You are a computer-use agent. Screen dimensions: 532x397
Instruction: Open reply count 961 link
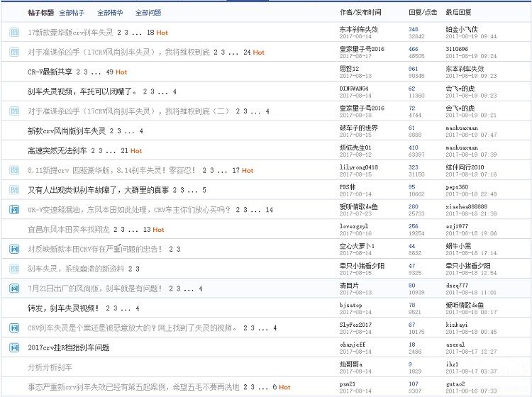413,69
